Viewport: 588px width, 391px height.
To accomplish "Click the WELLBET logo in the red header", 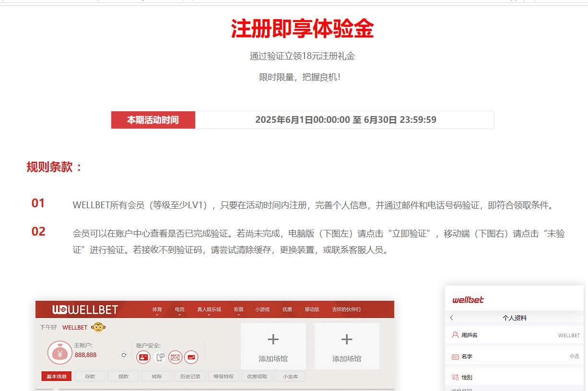I will (x=85, y=309).
